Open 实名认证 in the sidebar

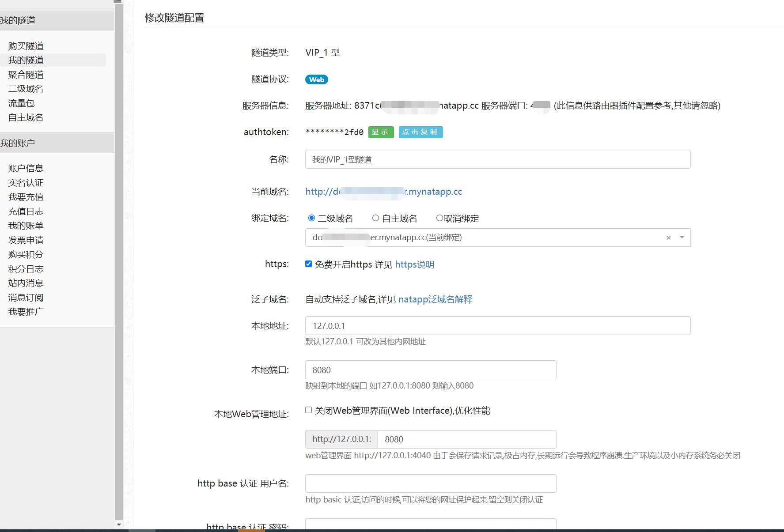coord(26,183)
